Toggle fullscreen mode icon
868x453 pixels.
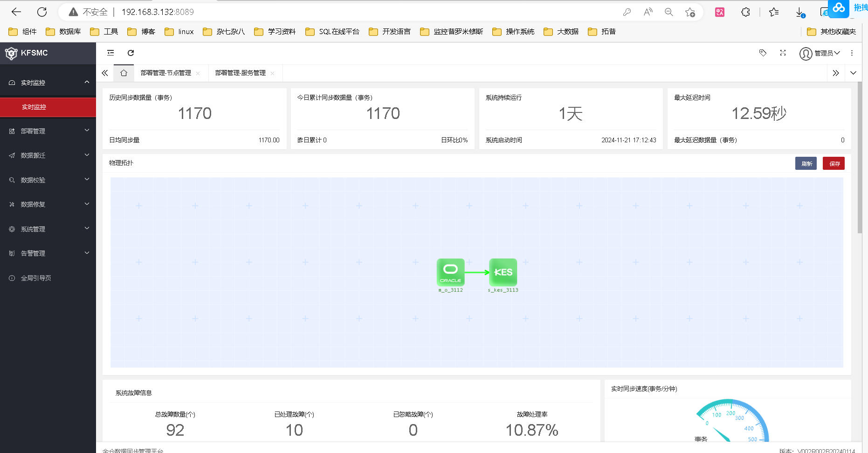click(783, 53)
